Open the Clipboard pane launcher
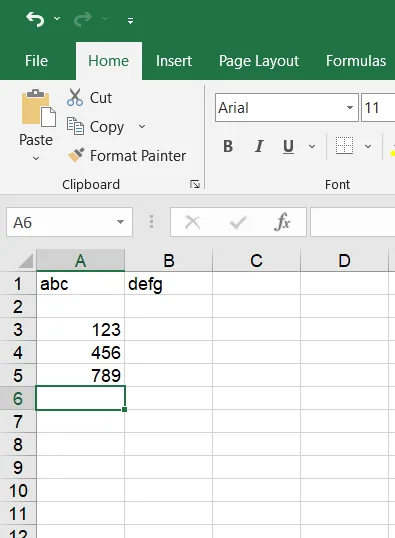395x538 pixels. [195, 185]
